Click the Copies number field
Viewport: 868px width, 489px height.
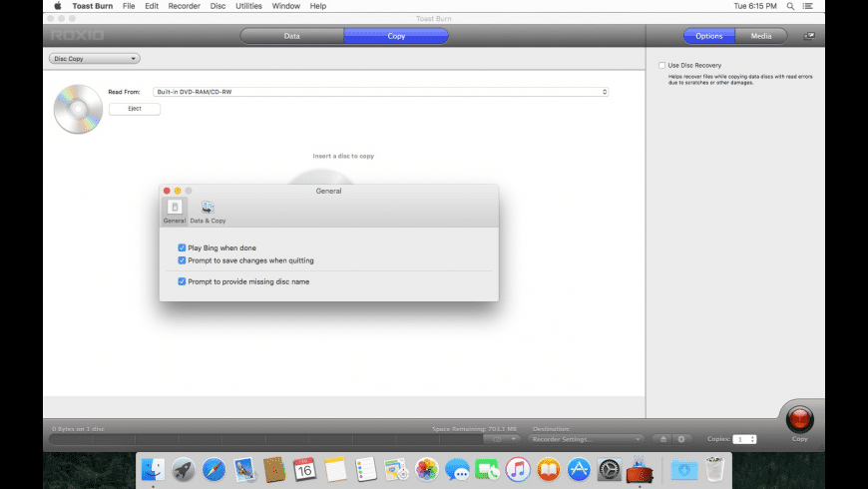coord(740,439)
